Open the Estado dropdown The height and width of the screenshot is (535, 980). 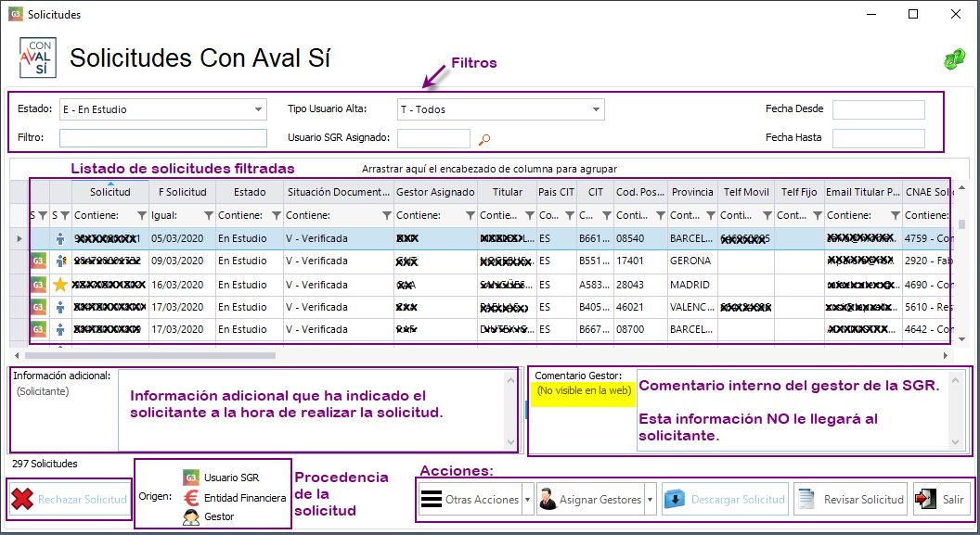pyautogui.click(x=258, y=109)
